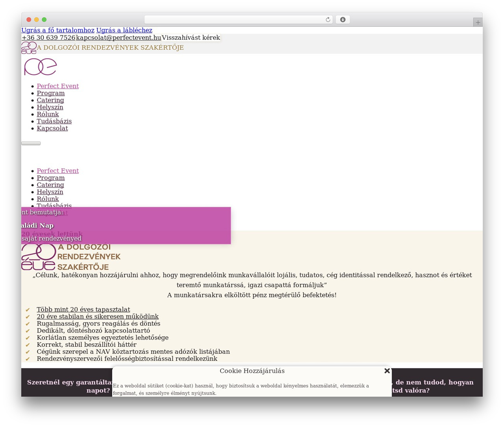Open Perfect Event in the first menu
This screenshot has height=427, width=504.
(x=58, y=86)
